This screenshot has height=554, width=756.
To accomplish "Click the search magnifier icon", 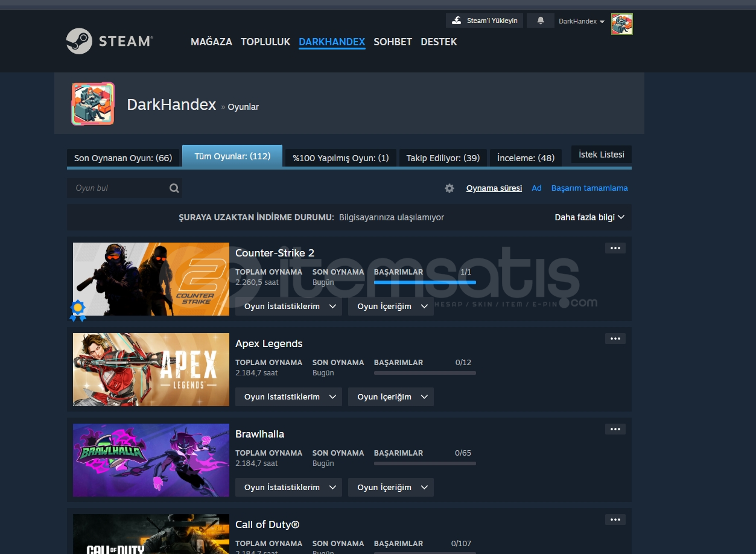I will tap(174, 188).
